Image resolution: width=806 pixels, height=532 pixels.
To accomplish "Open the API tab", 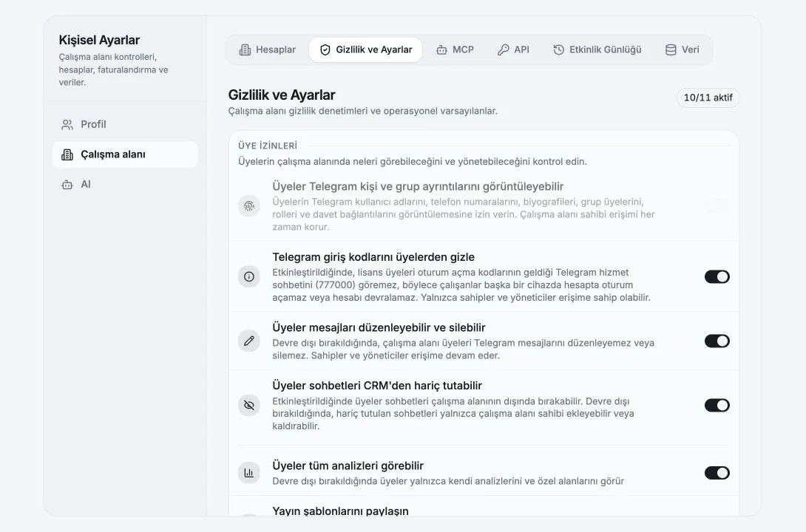I will [513, 50].
